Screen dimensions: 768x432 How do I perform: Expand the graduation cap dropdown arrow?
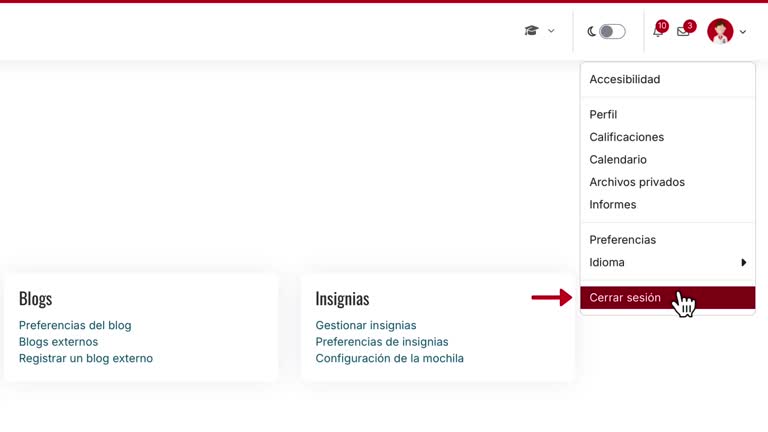pyautogui.click(x=551, y=31)
